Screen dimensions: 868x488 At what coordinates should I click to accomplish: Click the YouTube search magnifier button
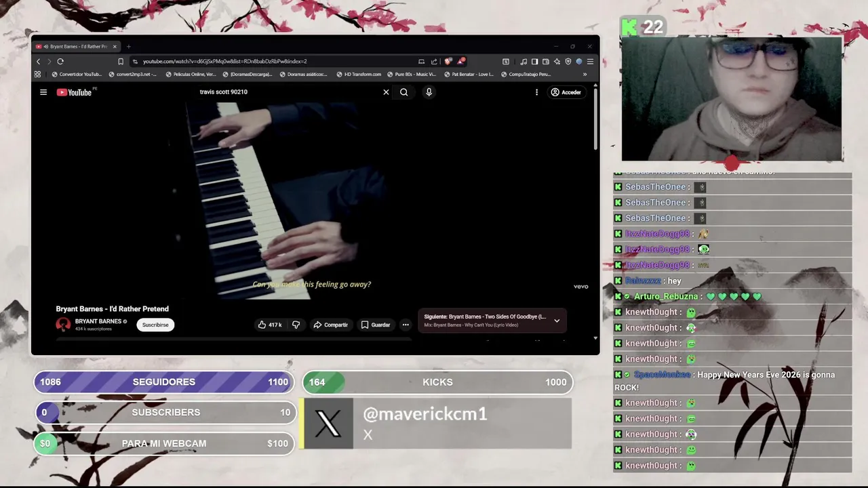tap(404, 92)
